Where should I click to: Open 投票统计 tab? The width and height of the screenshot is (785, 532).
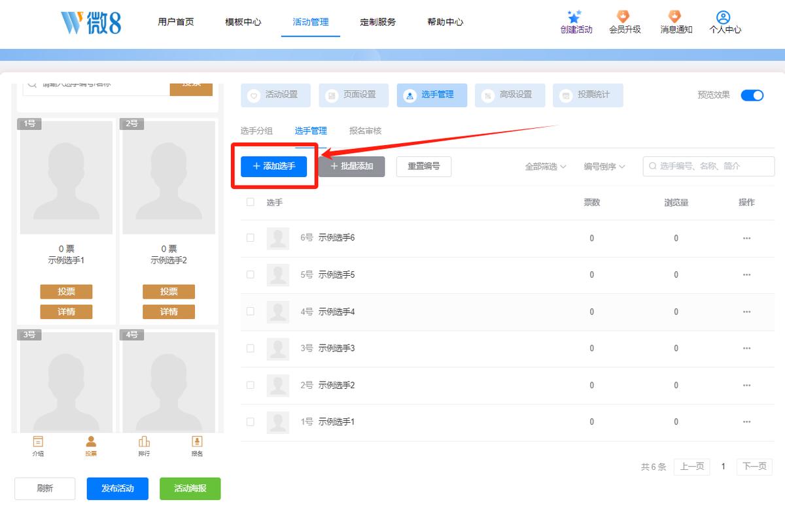[x=588, y=95]
